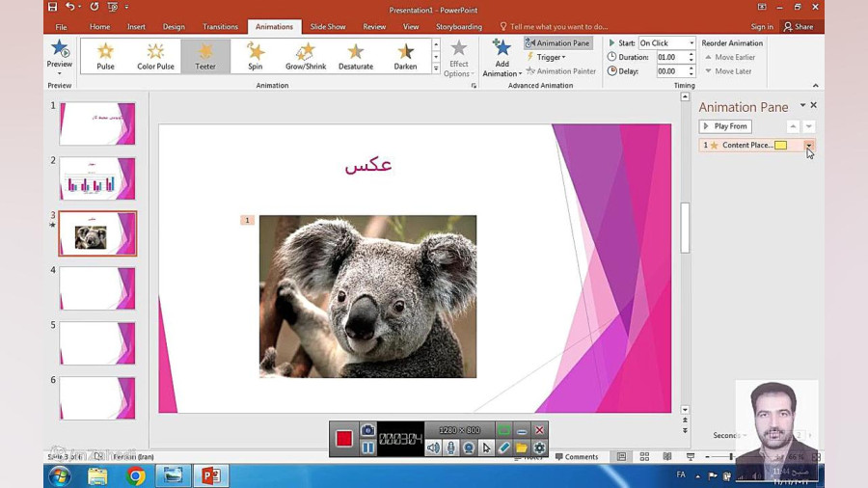Toggle the Animation Pane button

pyautogui.click(x=556, y=43)
